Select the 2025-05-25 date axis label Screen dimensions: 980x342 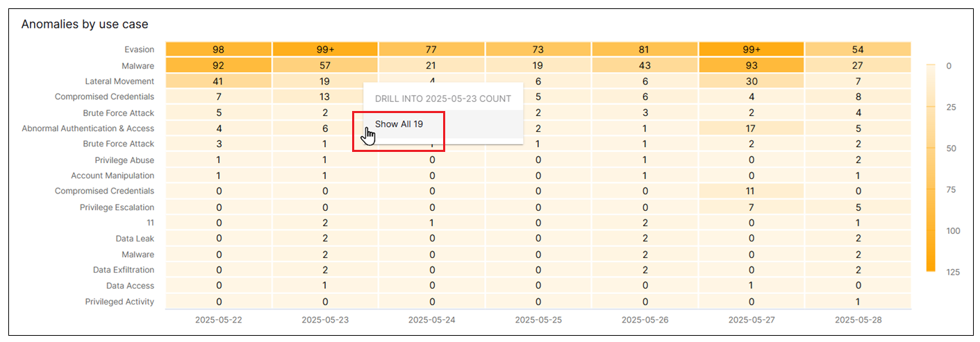coord(538,320)
